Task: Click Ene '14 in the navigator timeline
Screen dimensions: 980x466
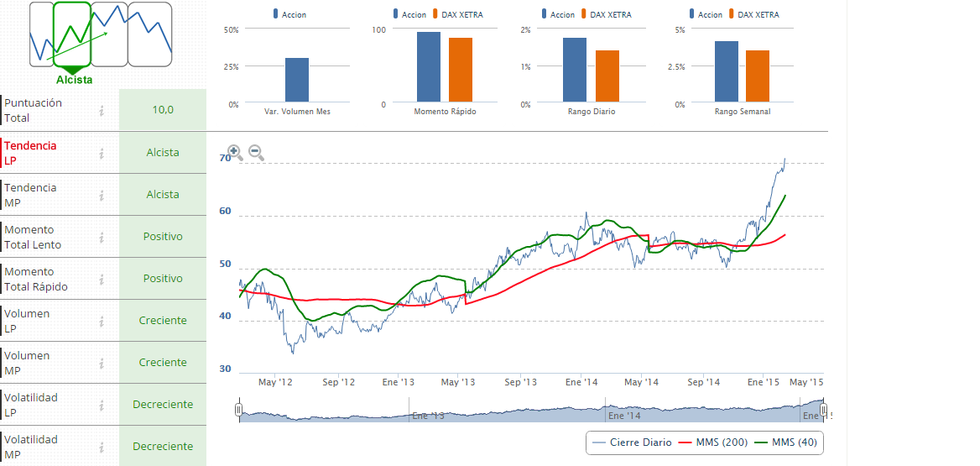Action: coord(624,416)
